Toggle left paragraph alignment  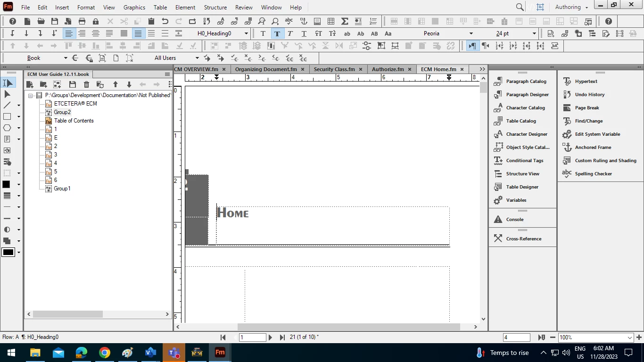(69, 33)
